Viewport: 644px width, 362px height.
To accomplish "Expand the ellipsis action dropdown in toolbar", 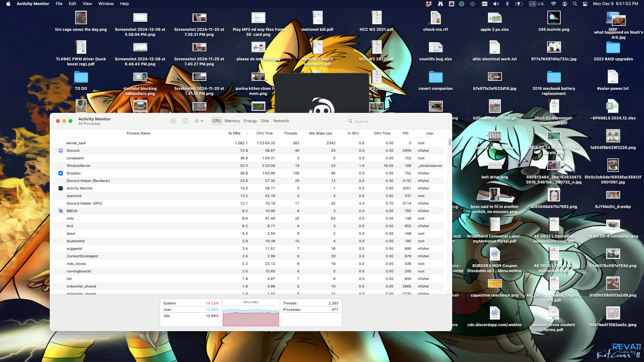I will pyautogui.click(x=199, y=121).
